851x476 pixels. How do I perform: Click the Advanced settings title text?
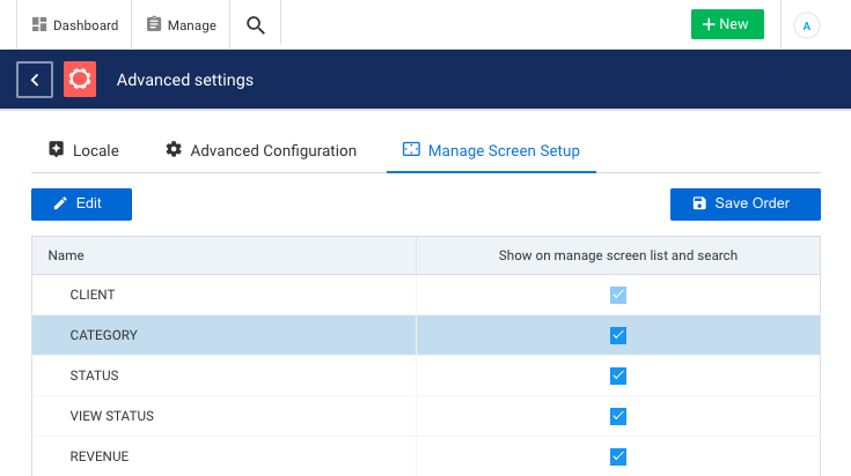pos(185,80)
